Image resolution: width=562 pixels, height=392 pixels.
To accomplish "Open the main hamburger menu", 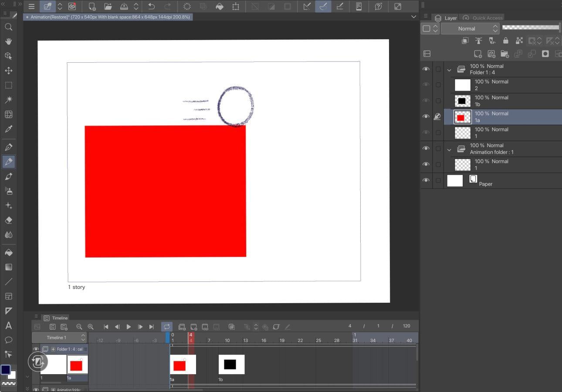I will pyautogui.click(x=31, y=7).
